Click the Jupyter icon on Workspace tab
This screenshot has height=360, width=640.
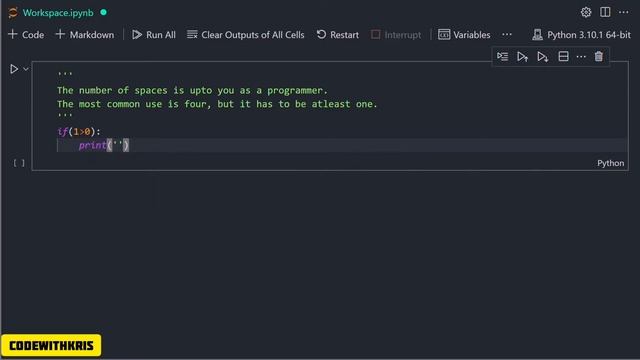click(13, 13)
